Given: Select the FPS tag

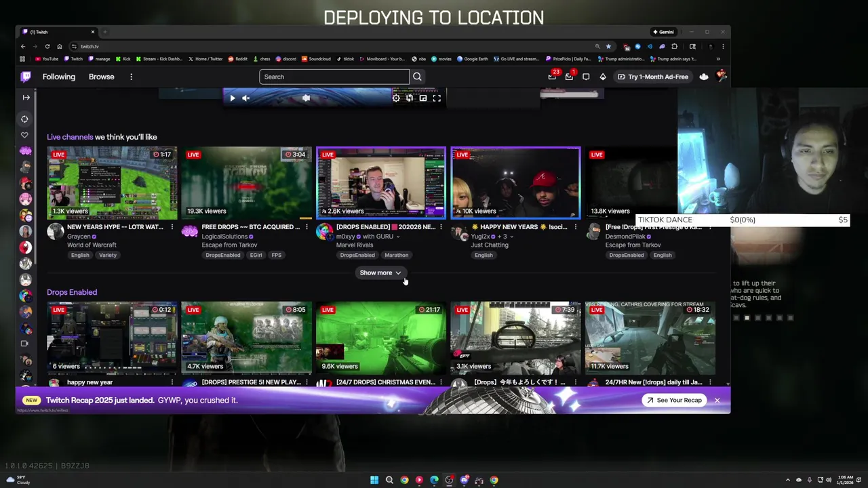Looking at the screenshot, I should (x=276, y=255).
